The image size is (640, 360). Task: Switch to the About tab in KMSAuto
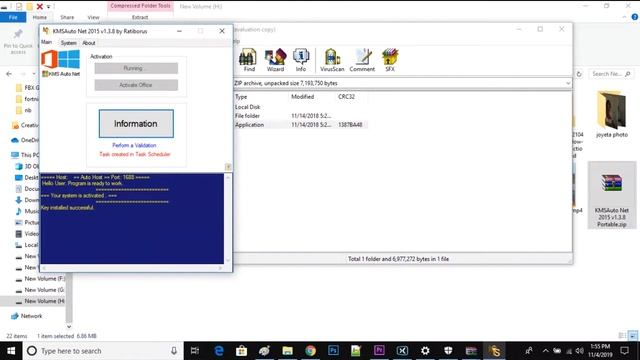pos(89,43)
